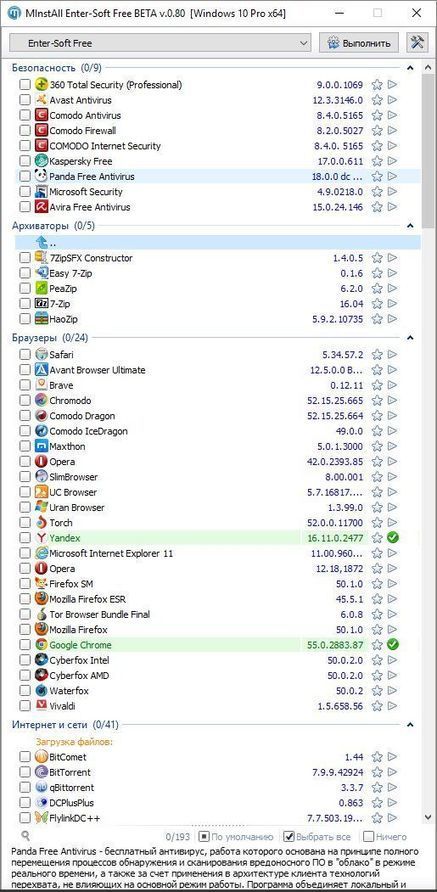Click the scrollbar up arrow
Viewport: 437px width, 892px height.
tap(427, 67)
